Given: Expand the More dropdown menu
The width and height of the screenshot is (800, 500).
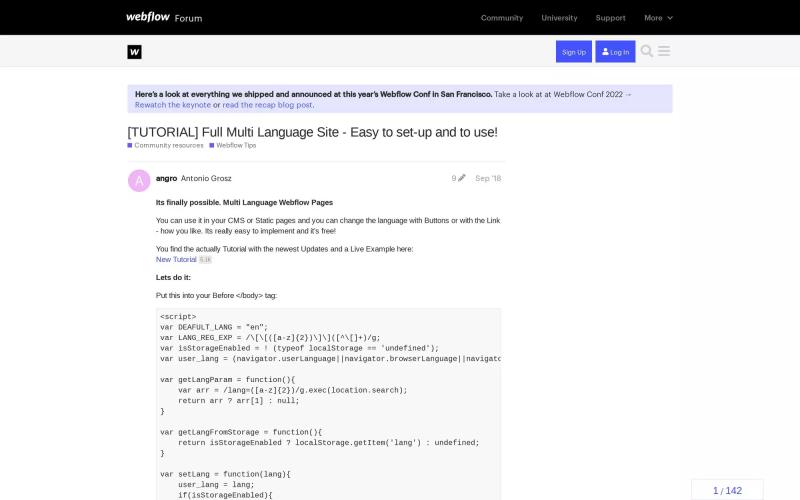Looking at the screenshot, I should pyautogui.click(x=658, y=18).
